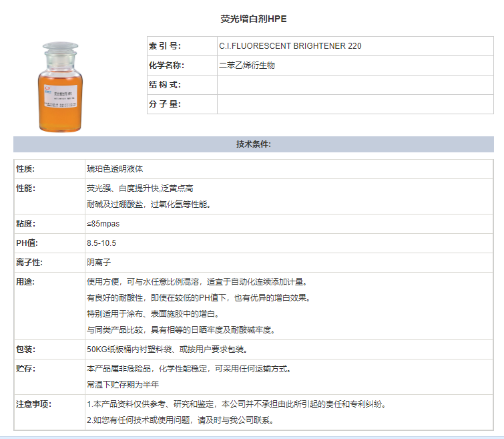Click the 50KG纸板桶 packaging description
Viewport: 504px width, 439px height.
[167, 349]
